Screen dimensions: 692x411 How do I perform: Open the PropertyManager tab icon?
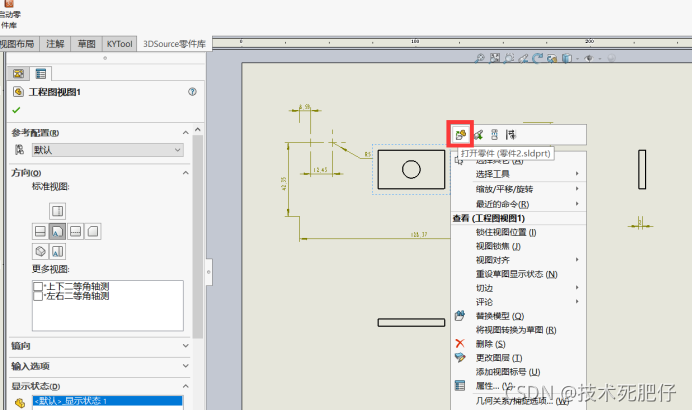[41, 73]
